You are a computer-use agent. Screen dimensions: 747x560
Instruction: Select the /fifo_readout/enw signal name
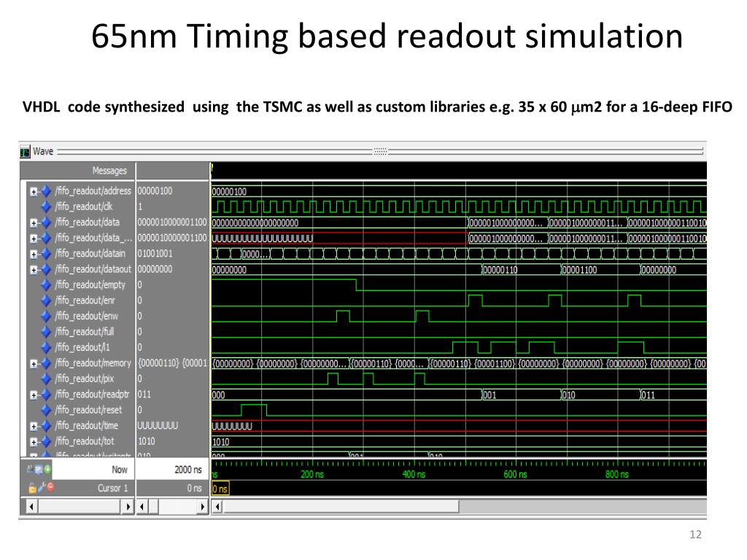point(86,316)
